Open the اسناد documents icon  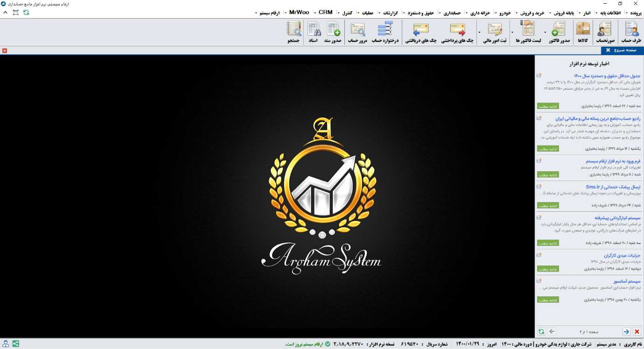(x=313, y=33)
